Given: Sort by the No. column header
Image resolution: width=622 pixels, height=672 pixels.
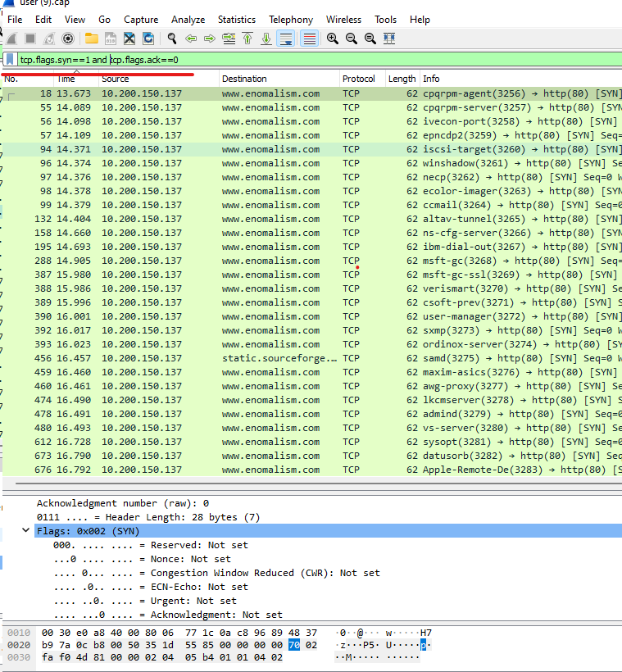Looking at the screenshot, I should click(x=29, y=79).
